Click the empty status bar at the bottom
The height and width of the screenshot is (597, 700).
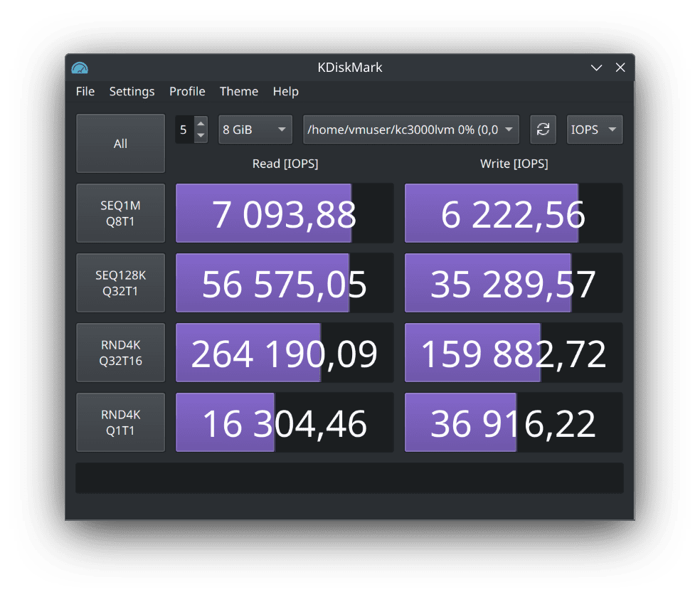click(349, 478)
